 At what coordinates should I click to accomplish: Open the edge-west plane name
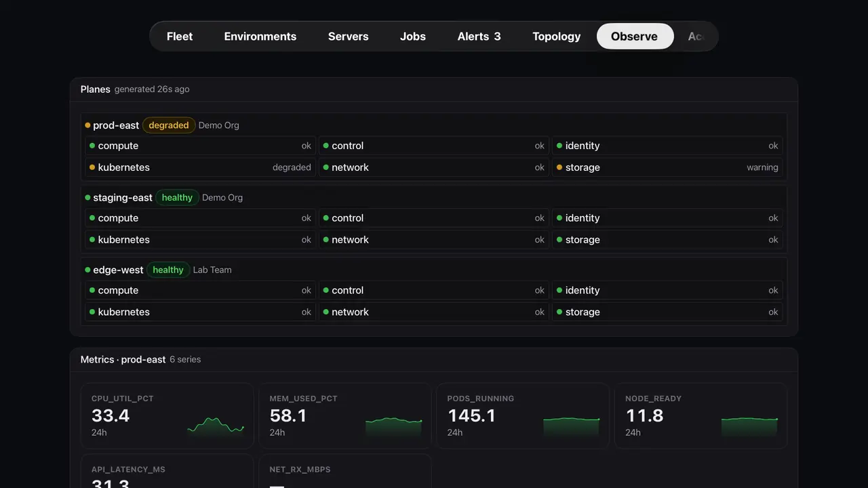[x=118, y=270]
